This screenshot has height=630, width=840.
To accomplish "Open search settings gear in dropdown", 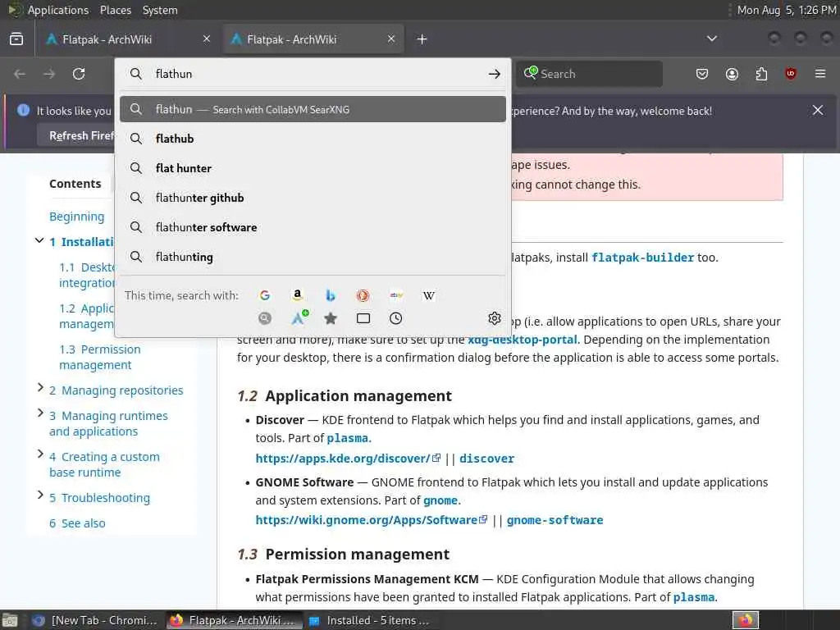I will point(495,318).
